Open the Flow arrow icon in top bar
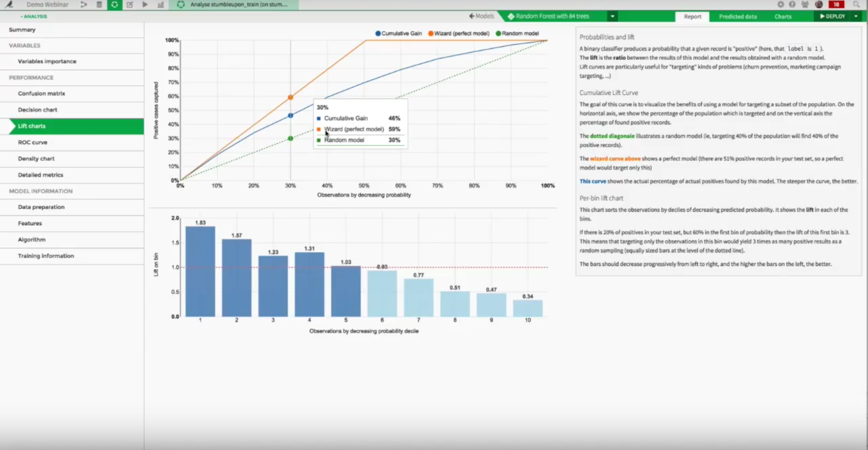 coord(83,5)
